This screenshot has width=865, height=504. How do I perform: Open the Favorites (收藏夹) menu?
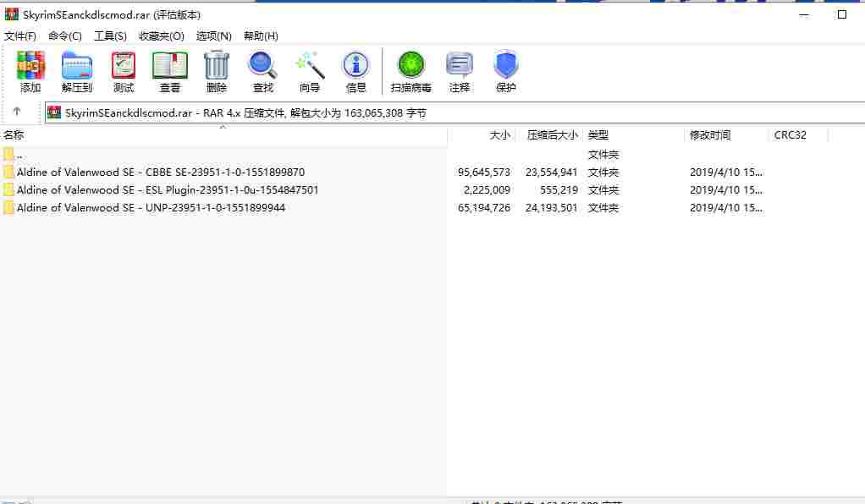pyautogui.click(x=162, y=36)
